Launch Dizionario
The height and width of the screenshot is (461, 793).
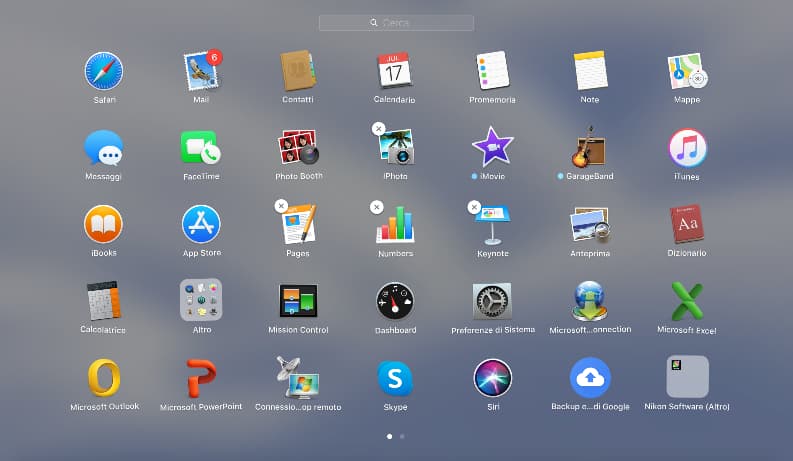(x=687, y=224)
